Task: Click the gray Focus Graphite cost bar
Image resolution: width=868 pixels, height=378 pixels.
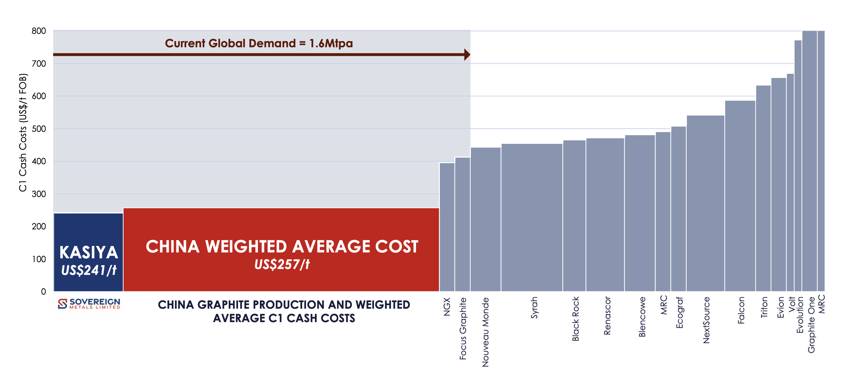Action: point(463,224)
